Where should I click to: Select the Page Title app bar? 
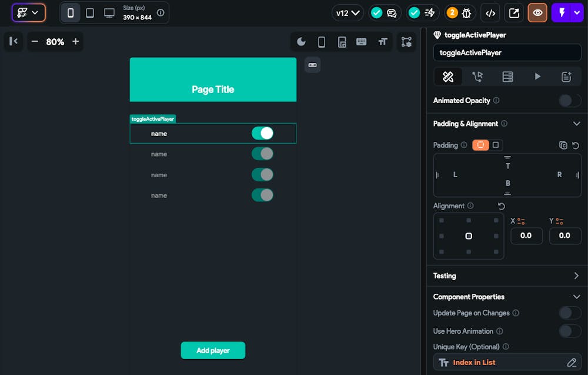213,79
